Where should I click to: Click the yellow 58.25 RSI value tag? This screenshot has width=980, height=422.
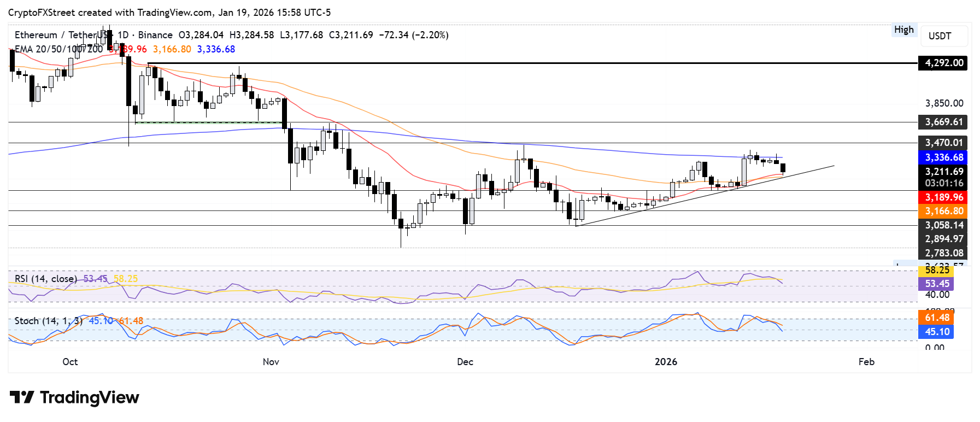[x=937, y=271]
